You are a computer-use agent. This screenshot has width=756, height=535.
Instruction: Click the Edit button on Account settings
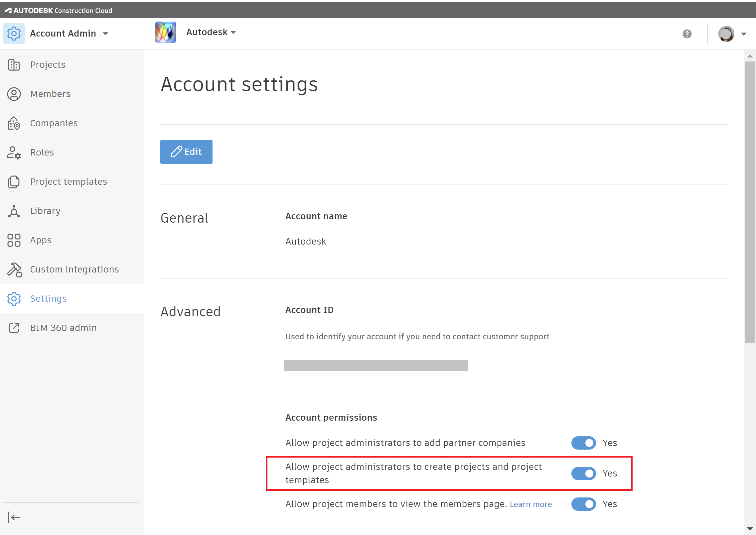click(x=186, y=152)
